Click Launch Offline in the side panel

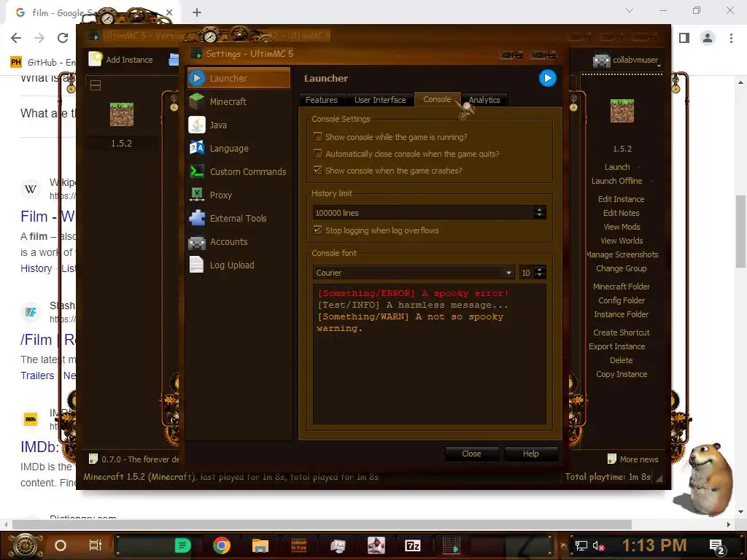click(616, 181)
